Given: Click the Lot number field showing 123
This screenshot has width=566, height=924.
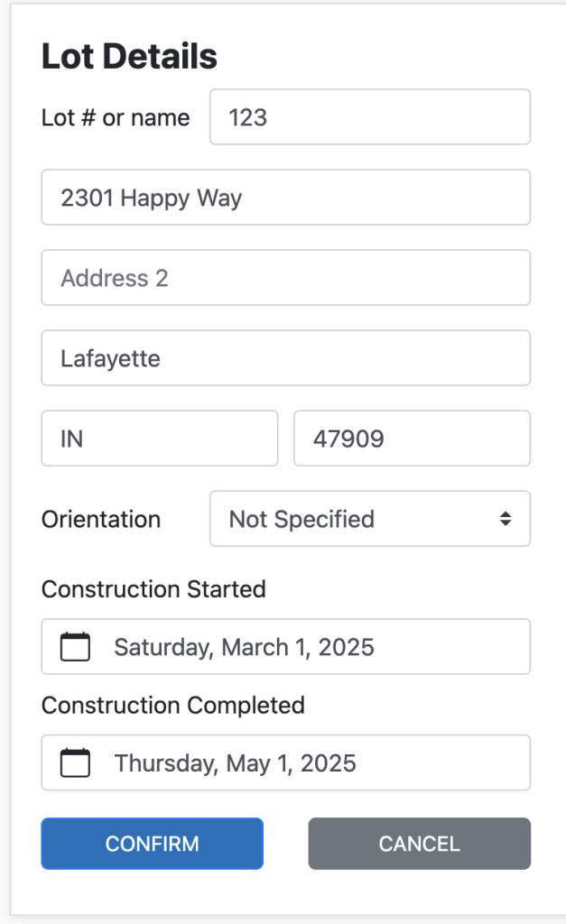Looking at the screenshot, I should point(370,116).
